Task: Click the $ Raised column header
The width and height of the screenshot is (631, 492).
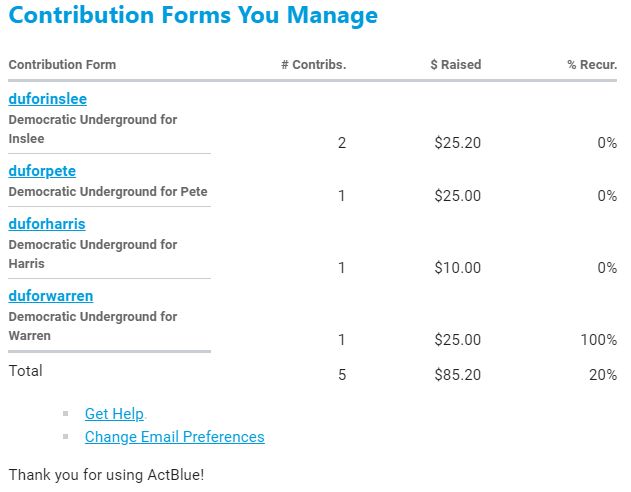Action: (x=455, y=65)
